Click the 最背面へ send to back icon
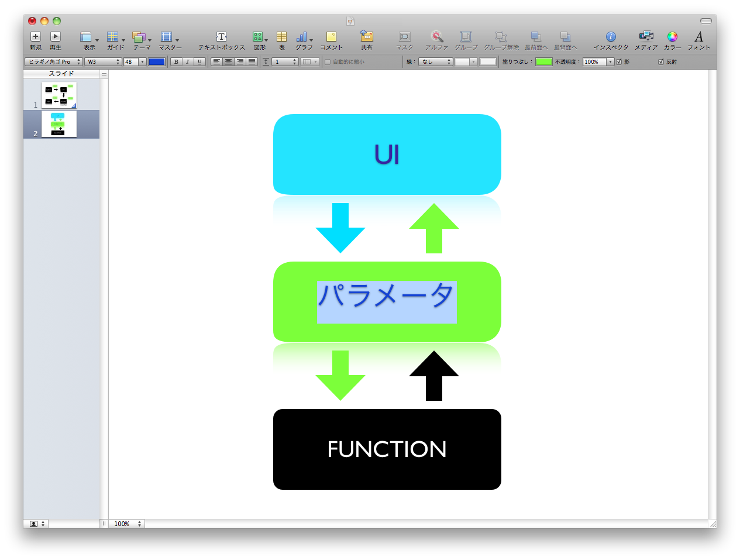Viewport: 740px width, 560px height. (565, 37)
